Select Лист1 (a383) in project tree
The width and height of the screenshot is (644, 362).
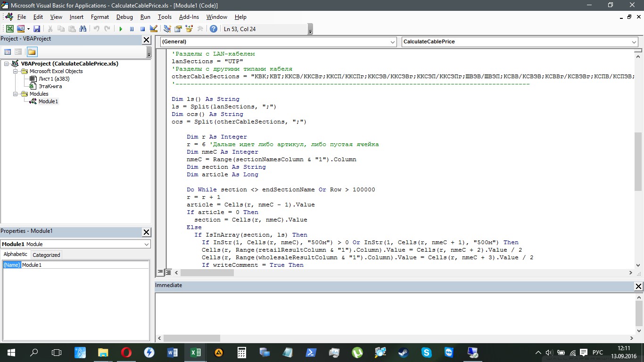coord(54,79)
